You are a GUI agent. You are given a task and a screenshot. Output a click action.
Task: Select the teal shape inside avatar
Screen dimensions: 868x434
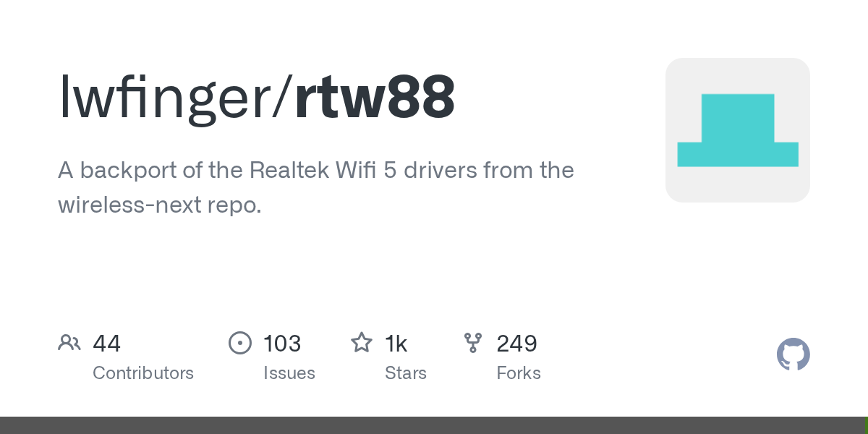click(738, 130)
